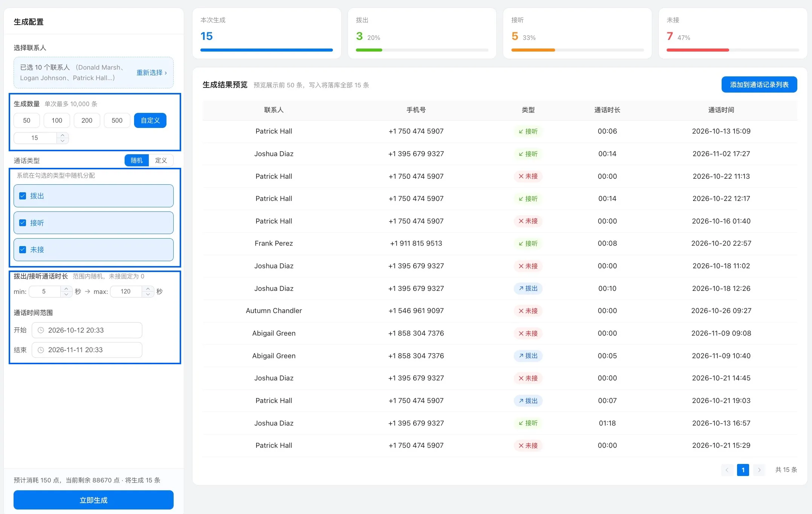This screenshot has height=514, width=812.
Task: Increase custom quantity with up arrow
Action: (x=63, y=135)
